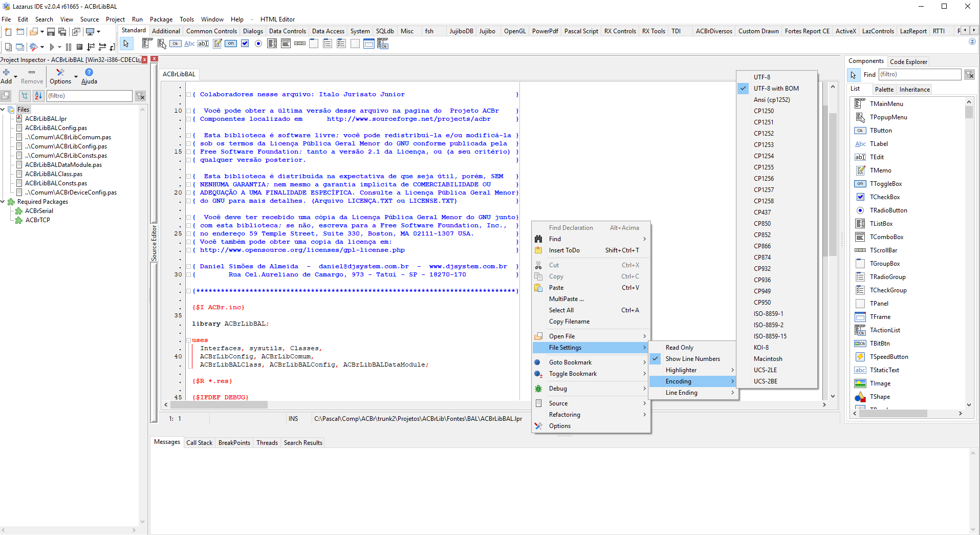Open the Source menu in the menu bar
The height and width of the screenshot is (535, 980).
coord(89,19)
